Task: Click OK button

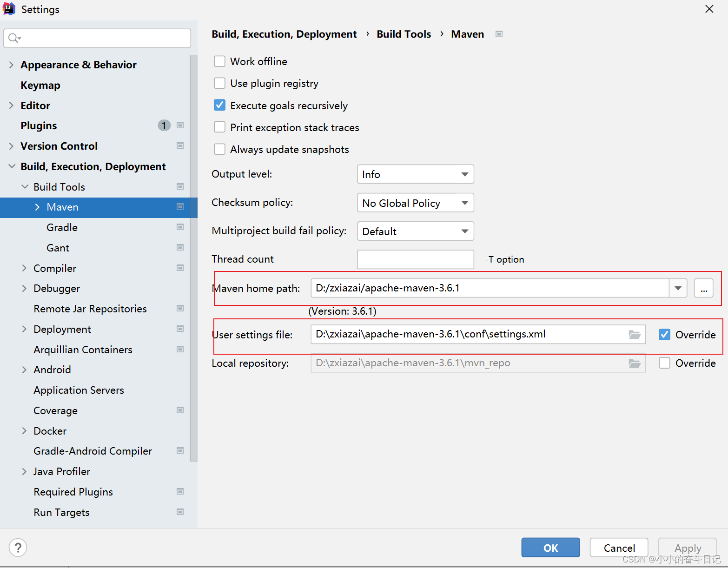Action: click(550, 548)
